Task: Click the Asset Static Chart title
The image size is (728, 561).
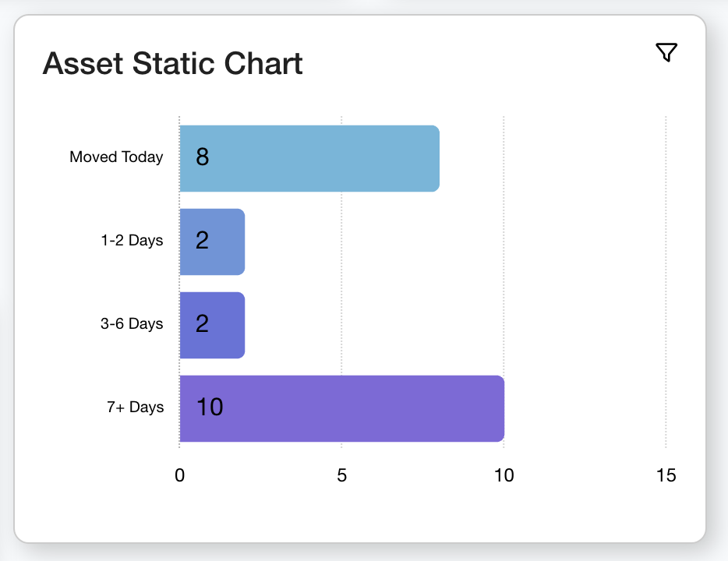Action: [172, 63]
